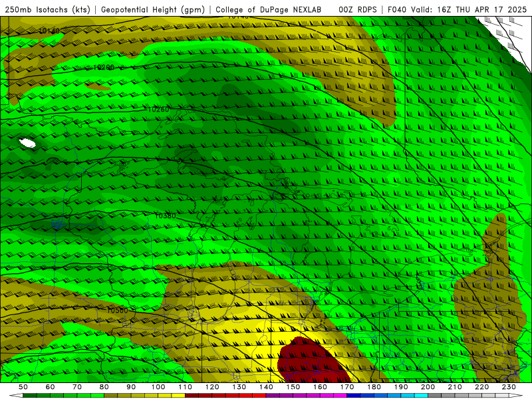Click the dark blue swatch right of 170

click(x=354, y=396)
